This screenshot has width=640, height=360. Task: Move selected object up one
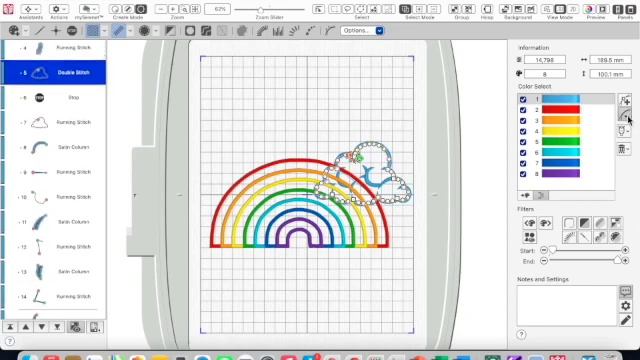[x=26, y=327]
